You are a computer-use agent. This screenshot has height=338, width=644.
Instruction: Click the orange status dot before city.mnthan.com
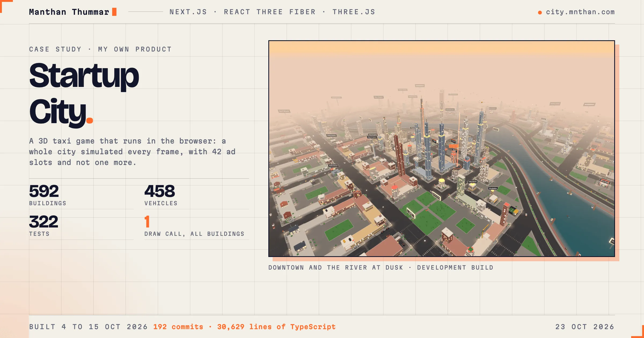tap(540, 12)
